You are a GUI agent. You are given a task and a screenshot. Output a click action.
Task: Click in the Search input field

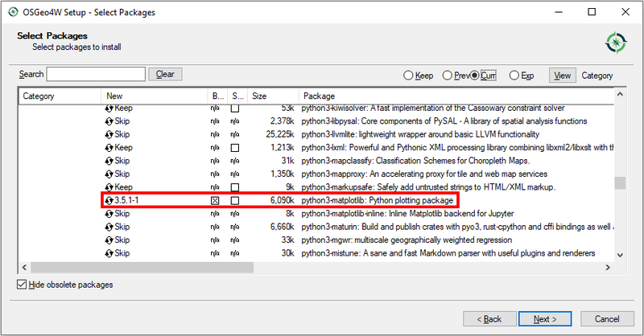tap(96, 74)
